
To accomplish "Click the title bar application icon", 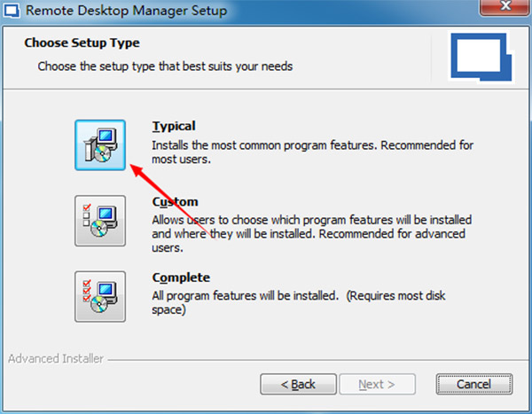I will [x=12, y=11].
